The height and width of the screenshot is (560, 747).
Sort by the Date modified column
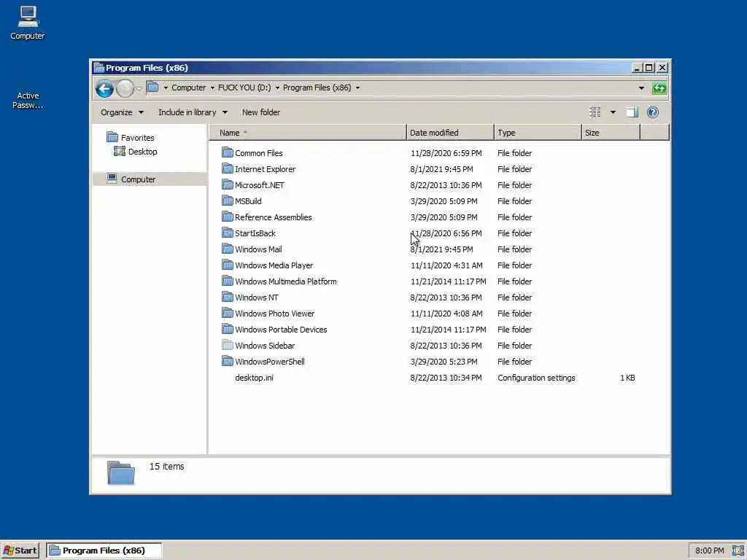[x=450, y=133]
